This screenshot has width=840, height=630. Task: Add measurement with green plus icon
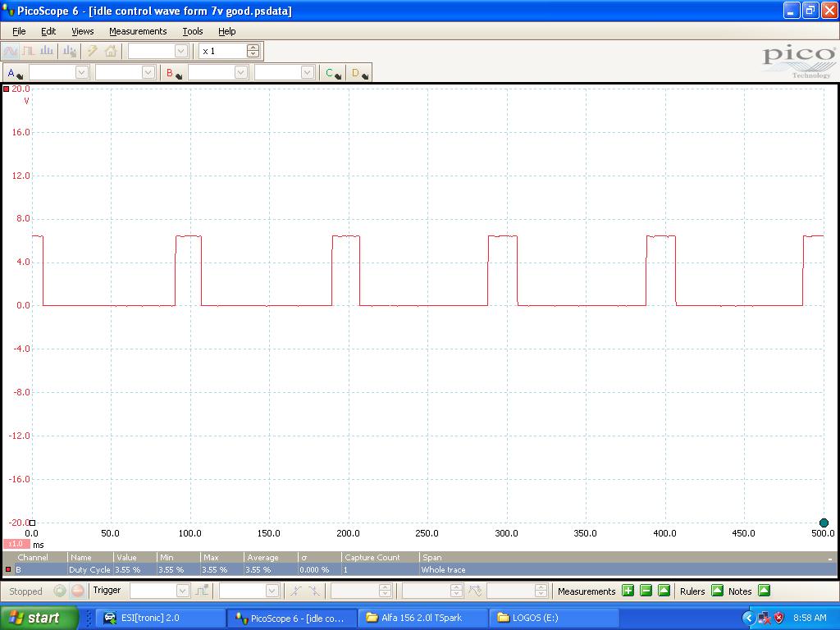[628, 591]
